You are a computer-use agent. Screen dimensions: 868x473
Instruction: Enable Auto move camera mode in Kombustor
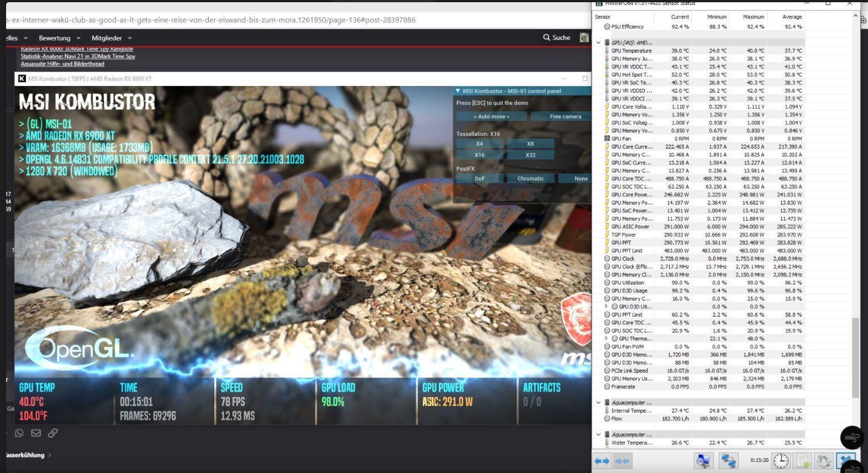[491, 116]
